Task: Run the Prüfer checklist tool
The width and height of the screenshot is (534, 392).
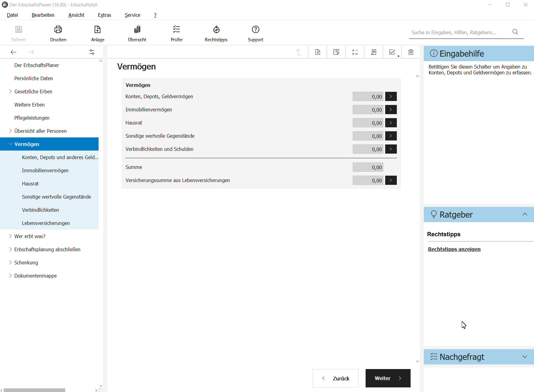Action: click(x=176, y=30)
